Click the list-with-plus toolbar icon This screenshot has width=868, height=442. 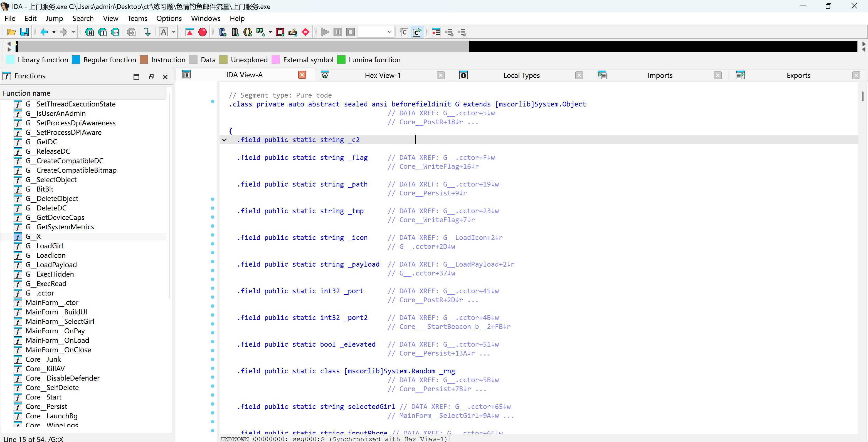(x=449, y=32)
